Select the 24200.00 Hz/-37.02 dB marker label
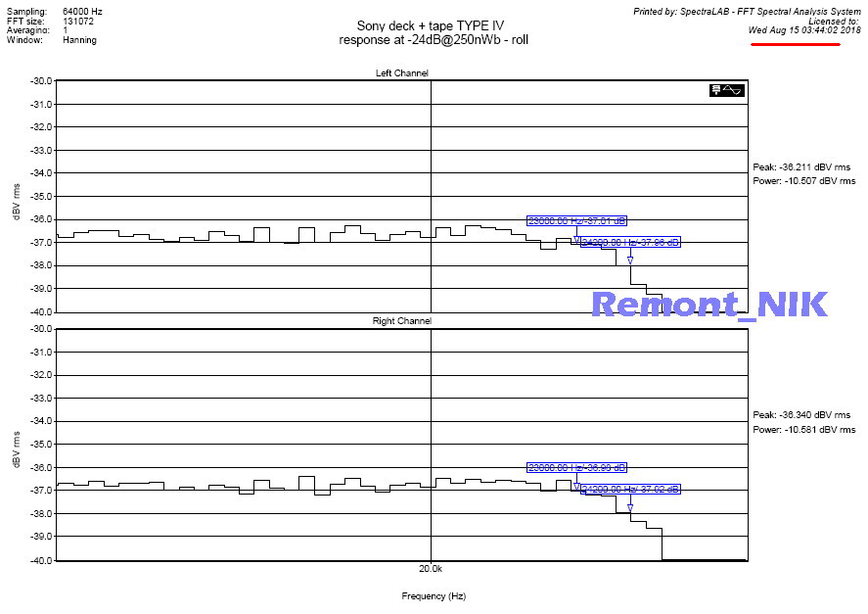This screenshot has height=614, width=868. click(630, 489)
